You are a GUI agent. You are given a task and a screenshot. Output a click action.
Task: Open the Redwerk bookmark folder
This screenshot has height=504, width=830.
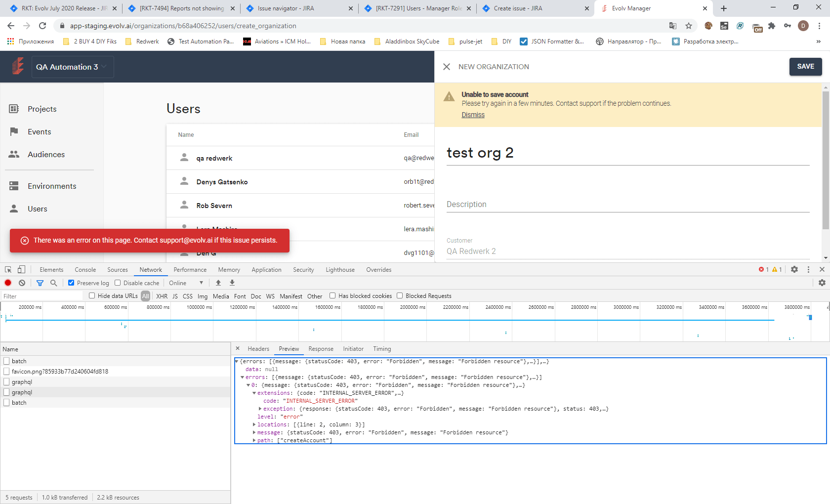click(x=142, y=42)
